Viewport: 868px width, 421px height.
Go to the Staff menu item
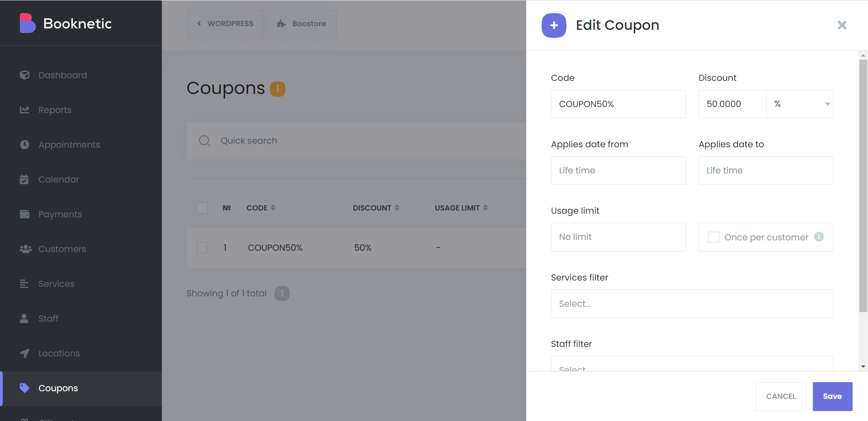pyautogui.click(x=48, y=318)
